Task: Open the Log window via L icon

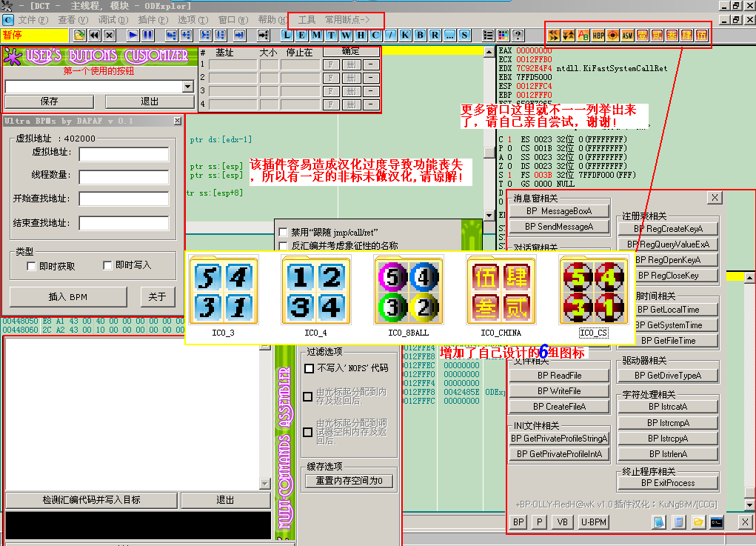Action: click(x=287, y=36)
